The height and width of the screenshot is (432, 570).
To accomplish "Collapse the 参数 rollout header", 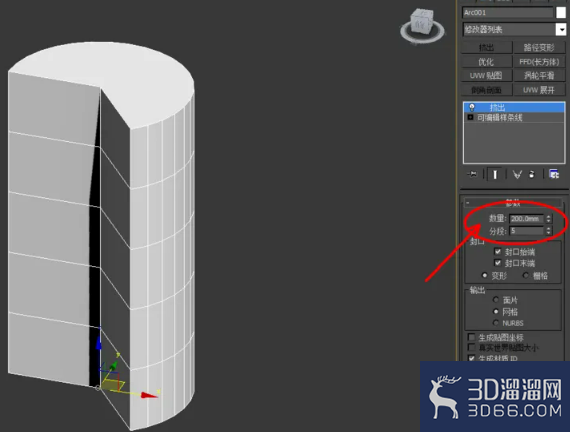I will 513,203.
